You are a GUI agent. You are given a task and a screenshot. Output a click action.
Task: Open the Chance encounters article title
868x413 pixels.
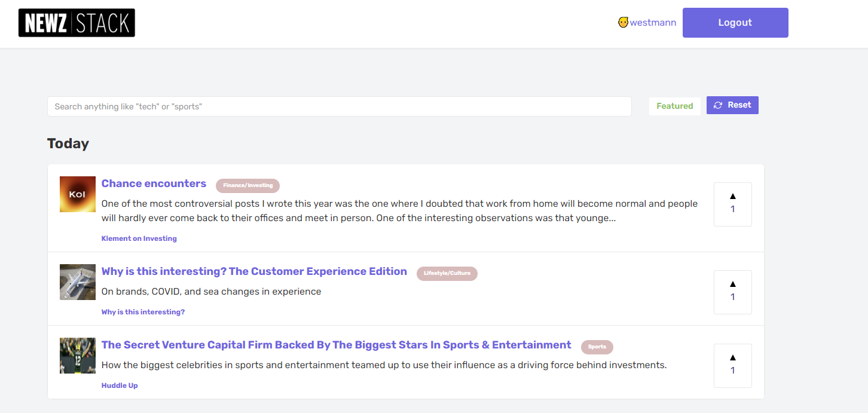(x=154, y=183)
